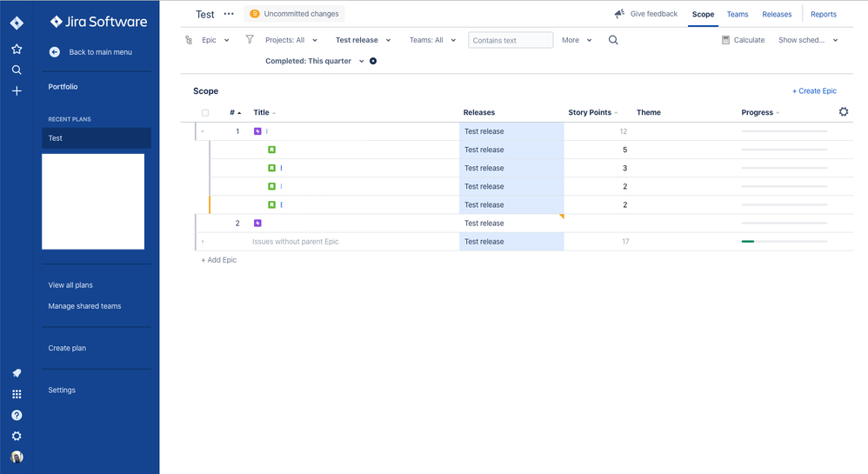The height and width of the screenshot is (474, 868).
Task: Open Portfolio in the sidebar
Action: (x=63, y=86)
